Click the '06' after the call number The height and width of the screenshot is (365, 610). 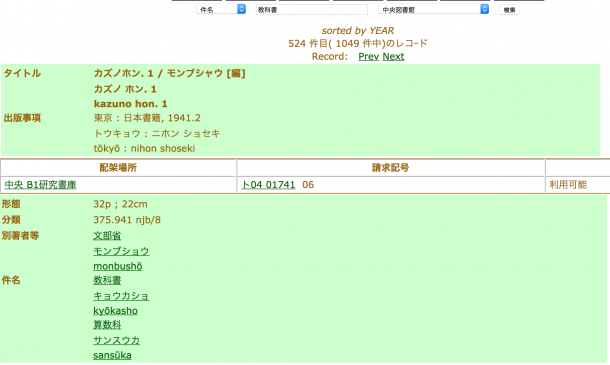click(x=308, y=185)
